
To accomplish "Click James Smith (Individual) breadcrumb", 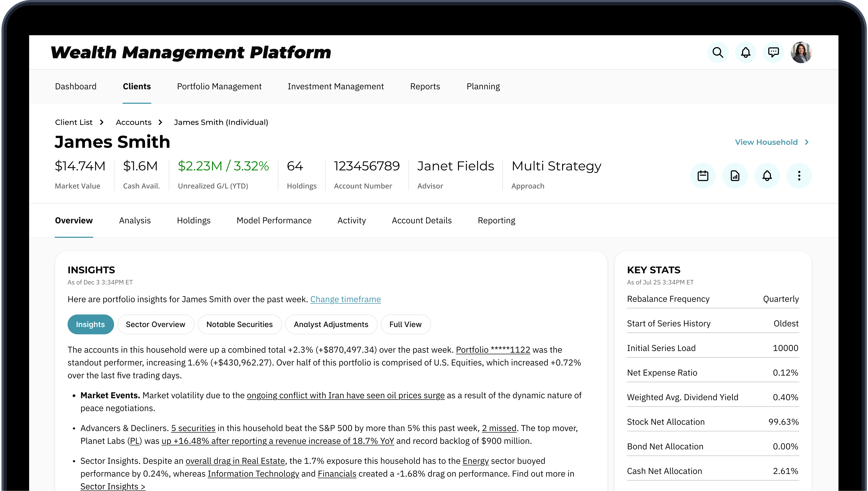I will 221,122.
